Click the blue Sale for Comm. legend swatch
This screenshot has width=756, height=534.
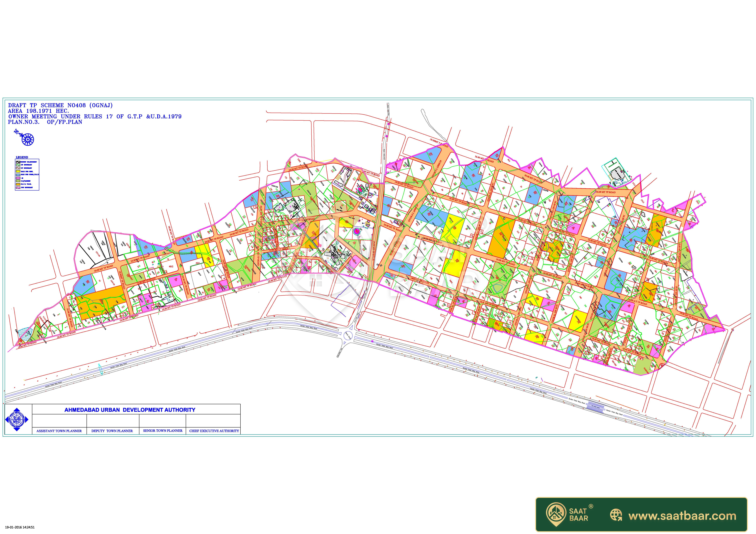pyautogui.click(x=18, y=175)
